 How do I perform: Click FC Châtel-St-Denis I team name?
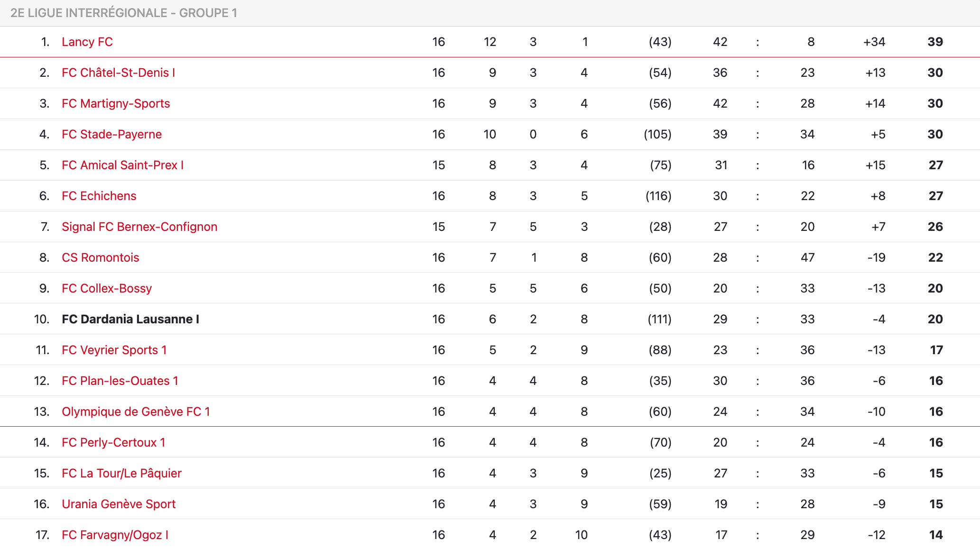coord(118,73)
